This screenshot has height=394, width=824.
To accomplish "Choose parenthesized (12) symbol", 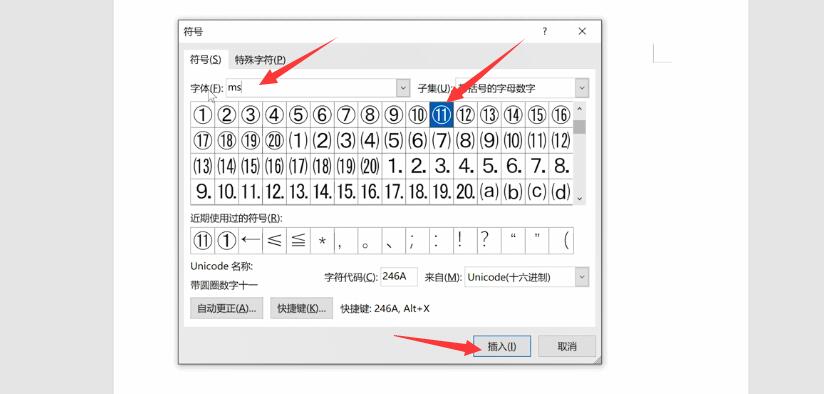I will (x=561, y=140).
